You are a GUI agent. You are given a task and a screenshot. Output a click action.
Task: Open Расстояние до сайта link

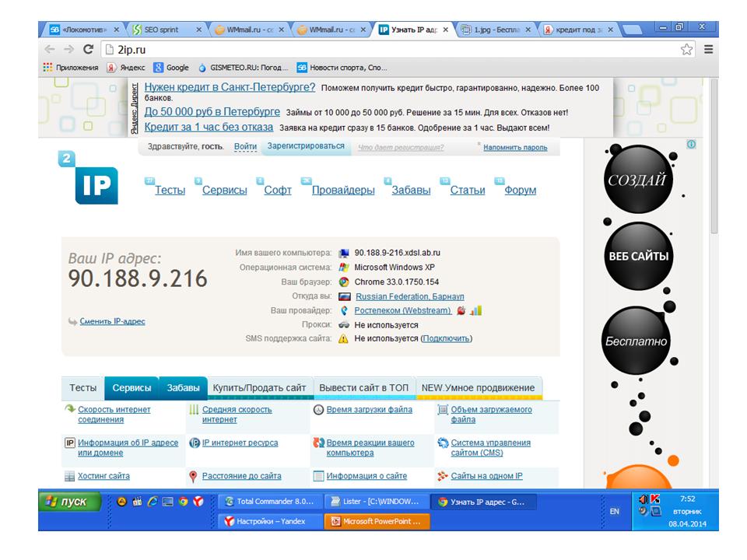tap(241, 476)
